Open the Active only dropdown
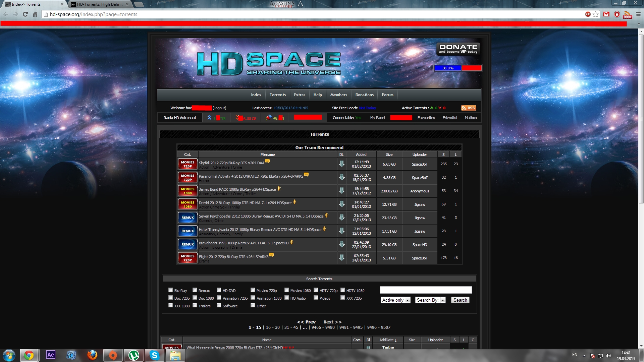The width and height of the screenshot is (644, 362). click(x=395, y=300)
